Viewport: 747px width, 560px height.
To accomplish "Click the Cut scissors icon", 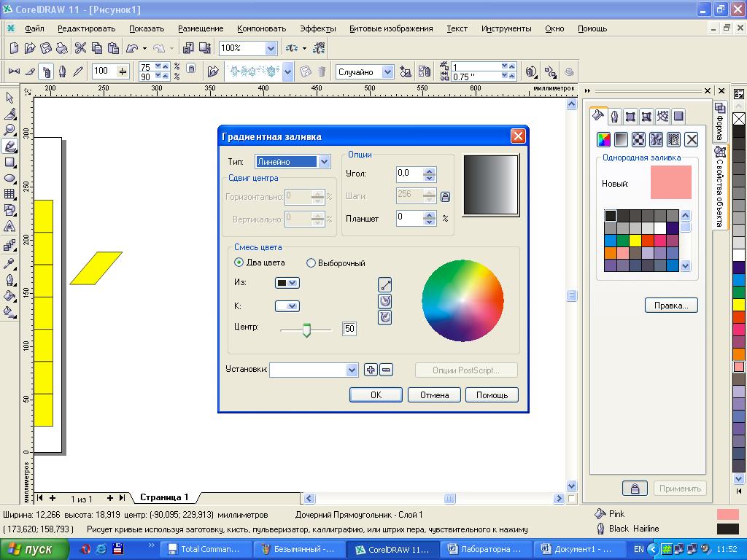I will pyautogui.click(x=80, y=47).
